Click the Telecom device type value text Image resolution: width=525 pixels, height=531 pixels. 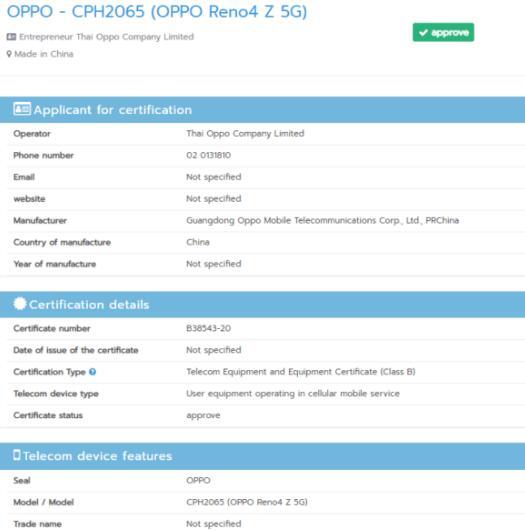(x=293, y=394)
